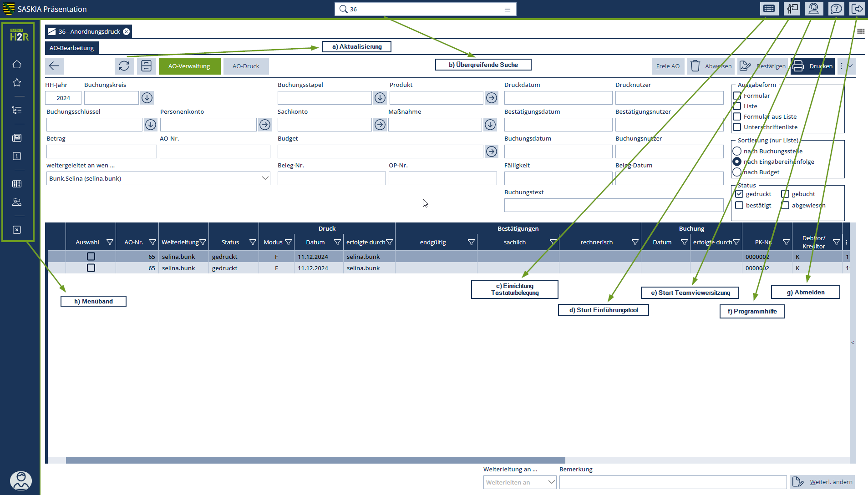Viewport: 868px width, 495px height.
Task: Expand 'weitergeleitet an wen' dropdown
Action: coord(265,178)
